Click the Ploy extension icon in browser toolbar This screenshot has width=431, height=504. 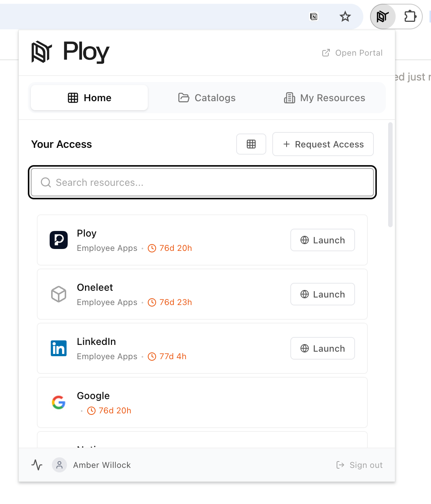(382, 17)
